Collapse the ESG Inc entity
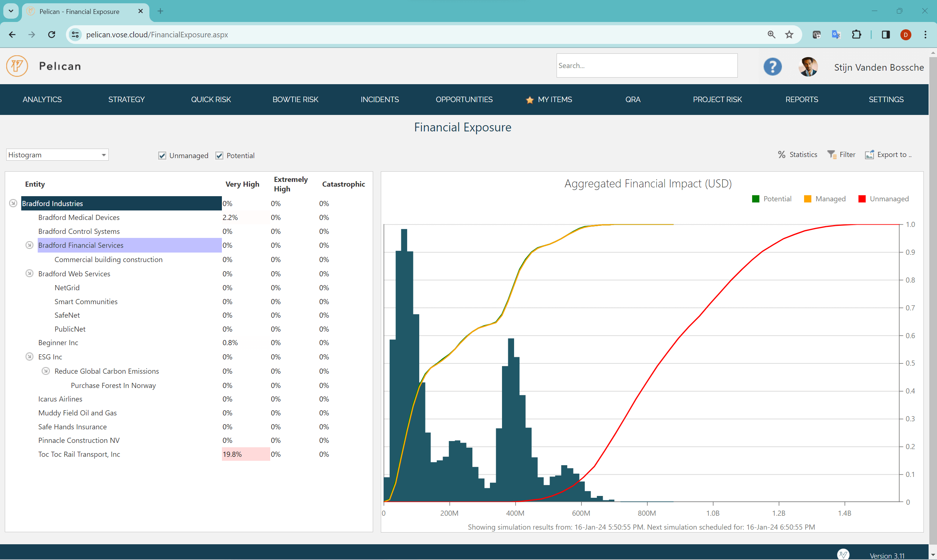 (x=29, y=356)
